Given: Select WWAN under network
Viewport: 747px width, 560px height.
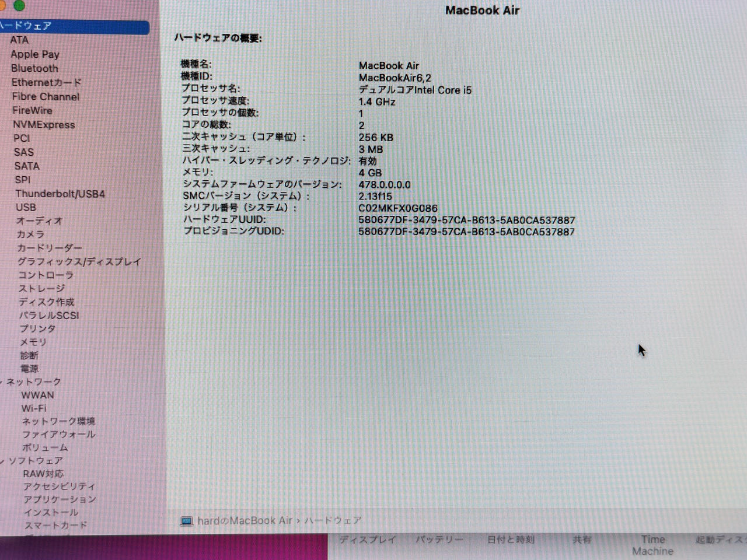Looking at the screenshot, I should point(37,395).
